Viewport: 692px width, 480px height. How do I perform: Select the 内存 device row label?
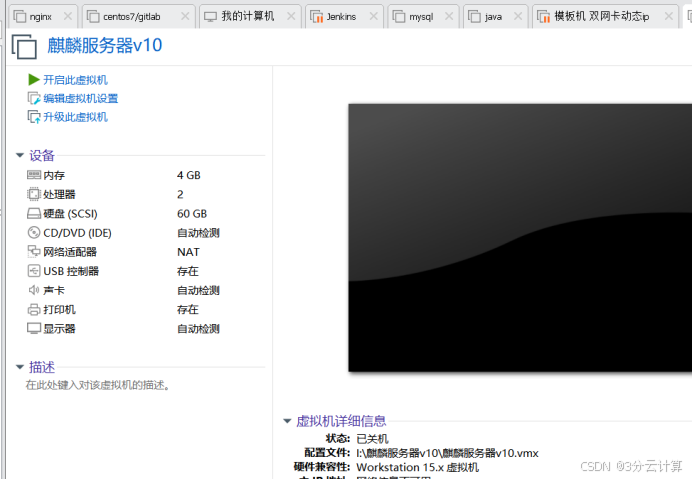pyautogui.click(x=54, y=175)
